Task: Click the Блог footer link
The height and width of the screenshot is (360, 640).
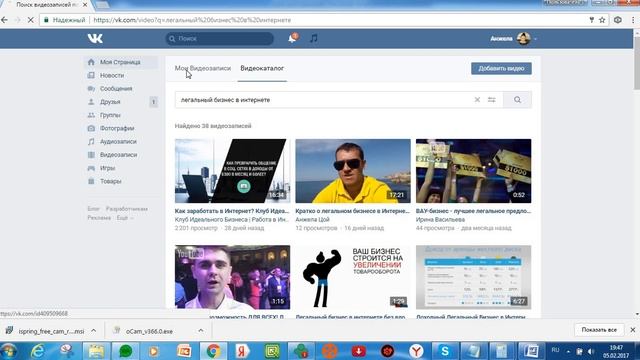Action: pos(93,209)
